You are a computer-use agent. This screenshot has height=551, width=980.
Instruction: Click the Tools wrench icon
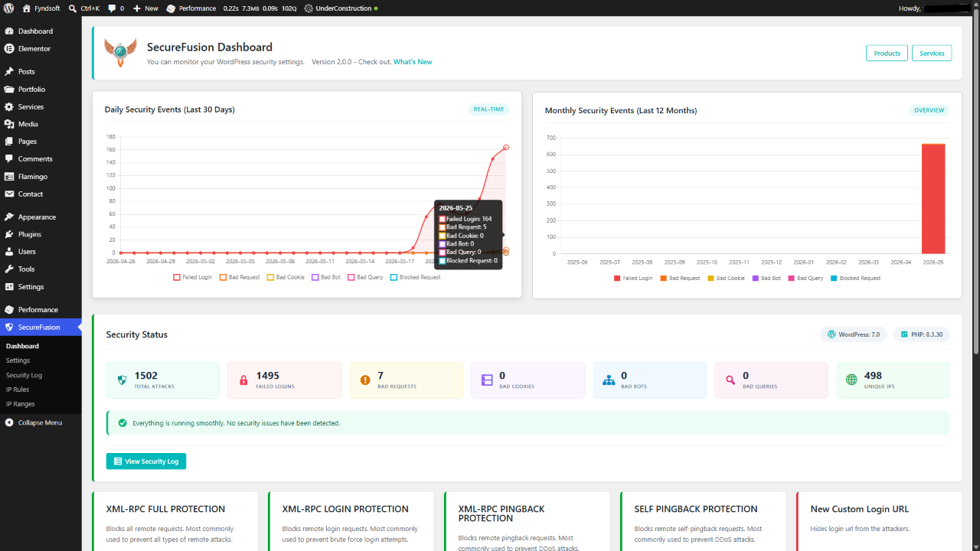[x=9, y=269]
